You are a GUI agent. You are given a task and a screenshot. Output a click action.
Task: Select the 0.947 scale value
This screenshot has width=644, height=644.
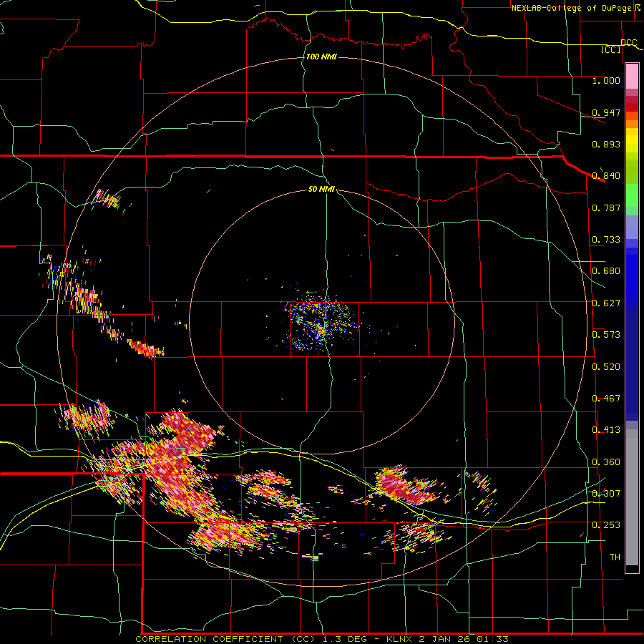[x=606, y=112]
